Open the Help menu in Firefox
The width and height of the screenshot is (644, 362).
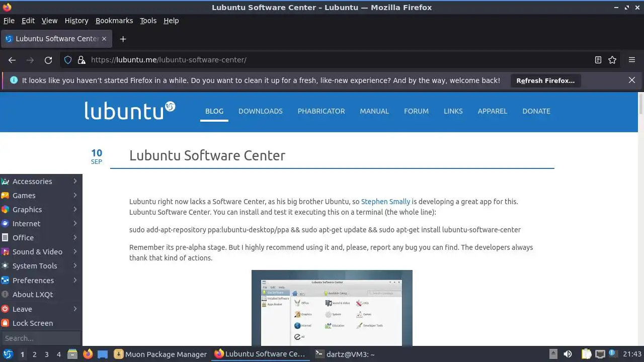[171, 21]
